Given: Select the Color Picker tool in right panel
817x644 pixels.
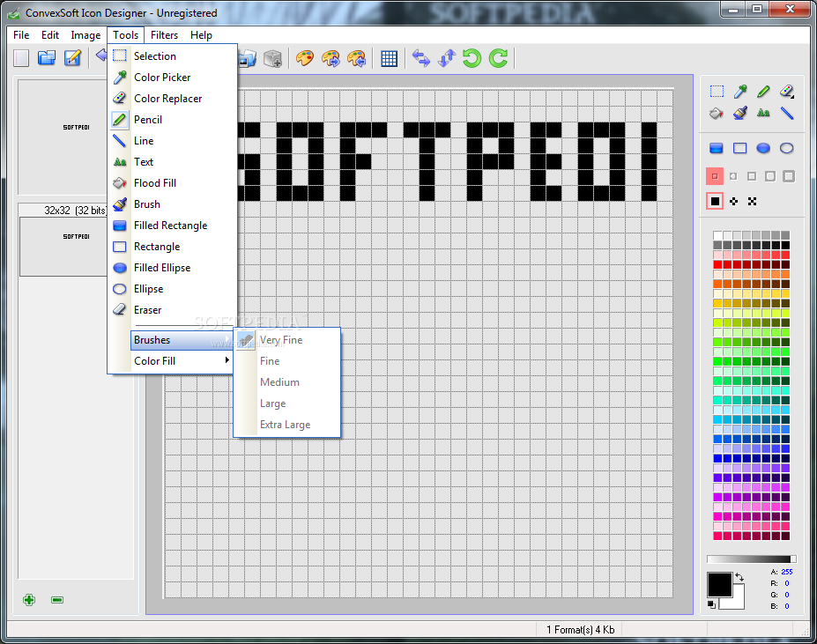Looking at the screenshot, I should pyautogui.click(x=740, y=92).
